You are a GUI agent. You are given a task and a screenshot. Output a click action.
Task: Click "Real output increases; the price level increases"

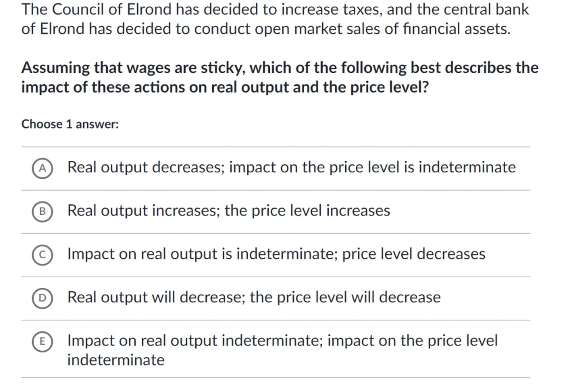(x=228, y=210)
